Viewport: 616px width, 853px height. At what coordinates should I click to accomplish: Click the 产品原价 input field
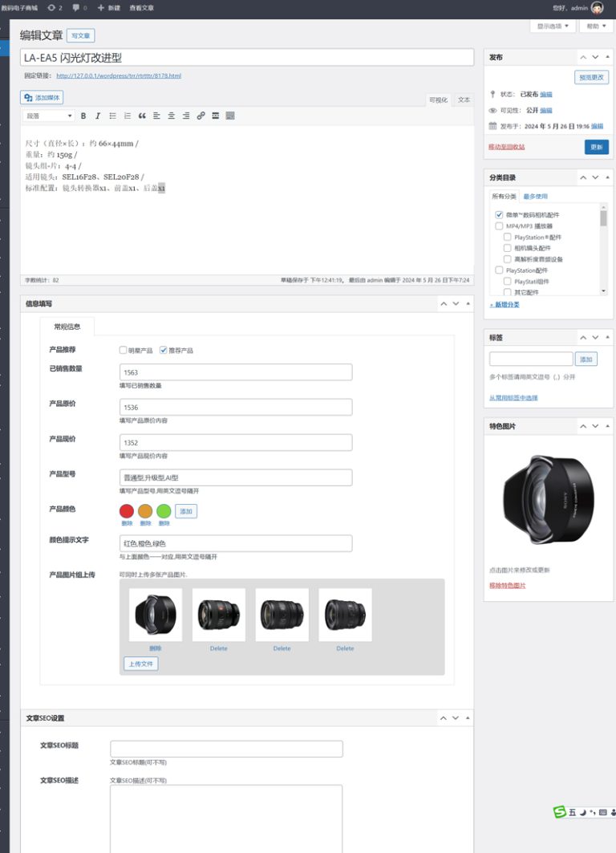pos(236,408)
